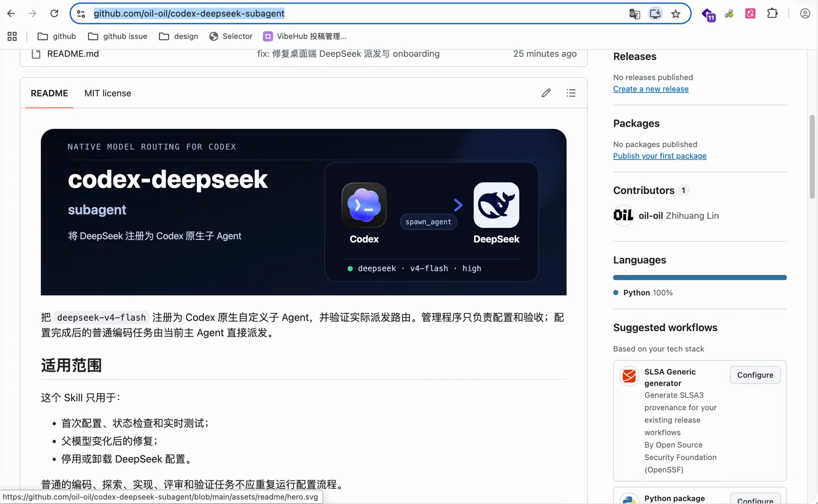Open the Packages heading link
The image size is (818, 504).
[x=636, y=124]
